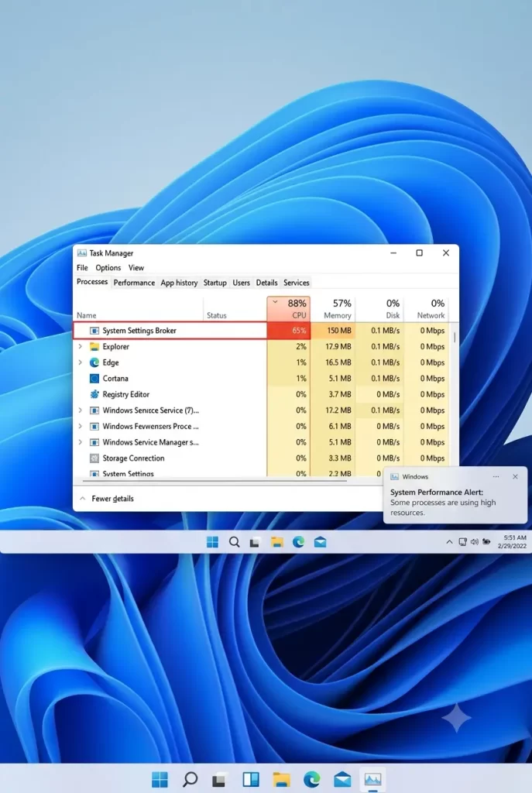Switch to the Details tab
Viewport: 532px width, 793px height.
[x=266, y=283]
